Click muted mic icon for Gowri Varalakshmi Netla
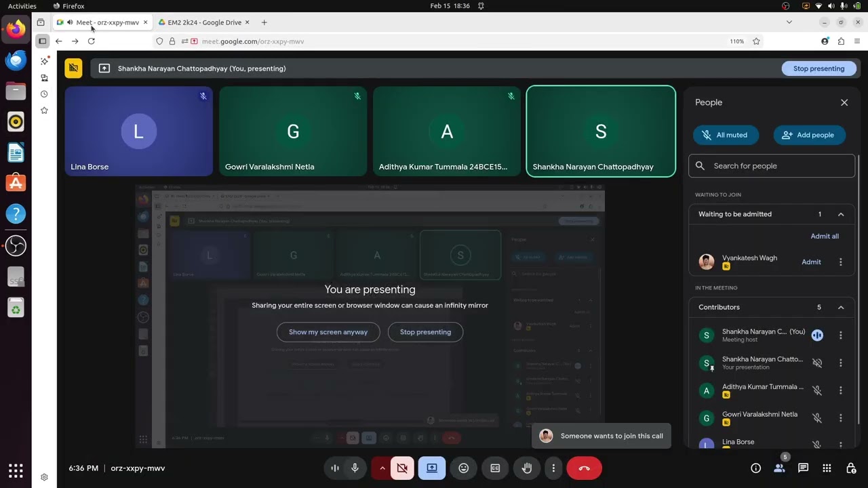 pos(817,418)
